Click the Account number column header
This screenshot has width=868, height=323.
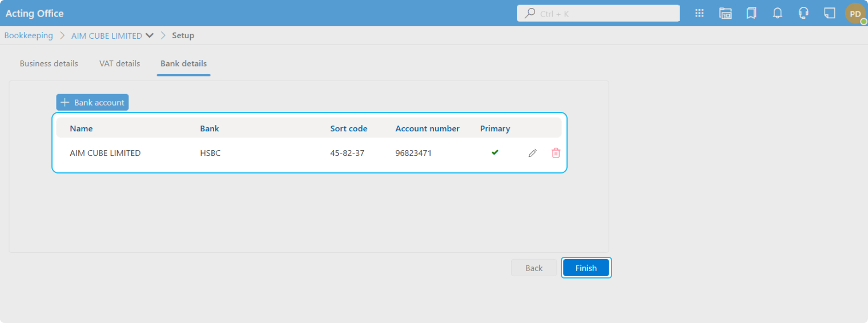pos(427,128)
